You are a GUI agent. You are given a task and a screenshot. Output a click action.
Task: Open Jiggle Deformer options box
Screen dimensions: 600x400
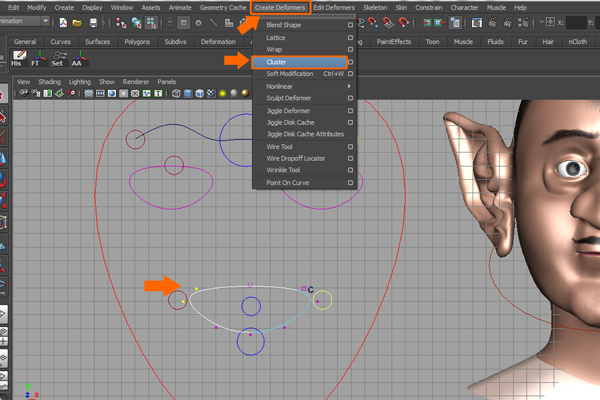click(x=350, y=111)
